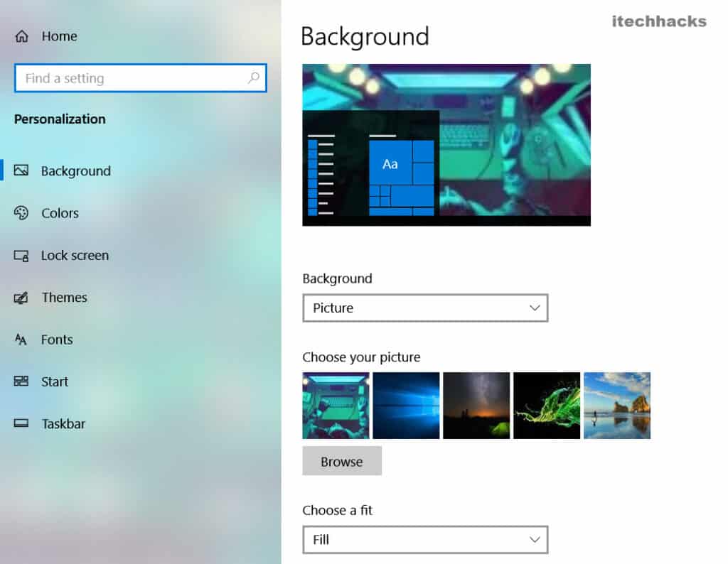Click the Browse button
Image resolution: width=728 pixels, height=564 pixels.
[x=342, y=461]
